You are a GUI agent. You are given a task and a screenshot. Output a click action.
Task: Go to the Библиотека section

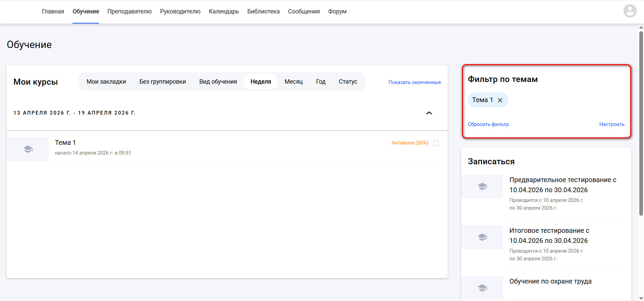point(263,11)
